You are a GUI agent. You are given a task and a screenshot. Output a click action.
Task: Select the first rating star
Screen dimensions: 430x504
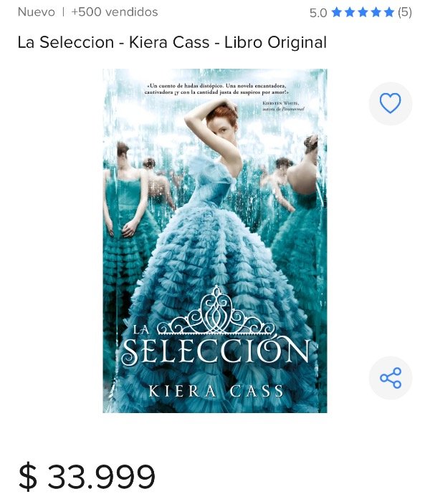(337, 13)
